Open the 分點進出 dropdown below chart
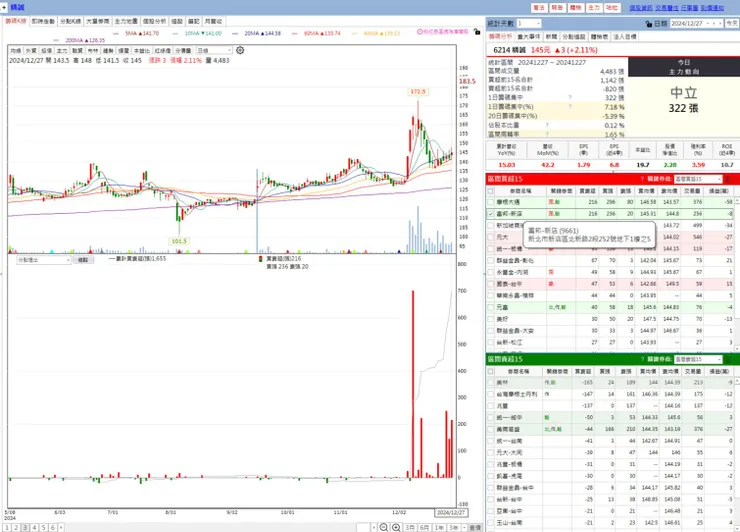This screenshot has height=532, width=740. 43,260
